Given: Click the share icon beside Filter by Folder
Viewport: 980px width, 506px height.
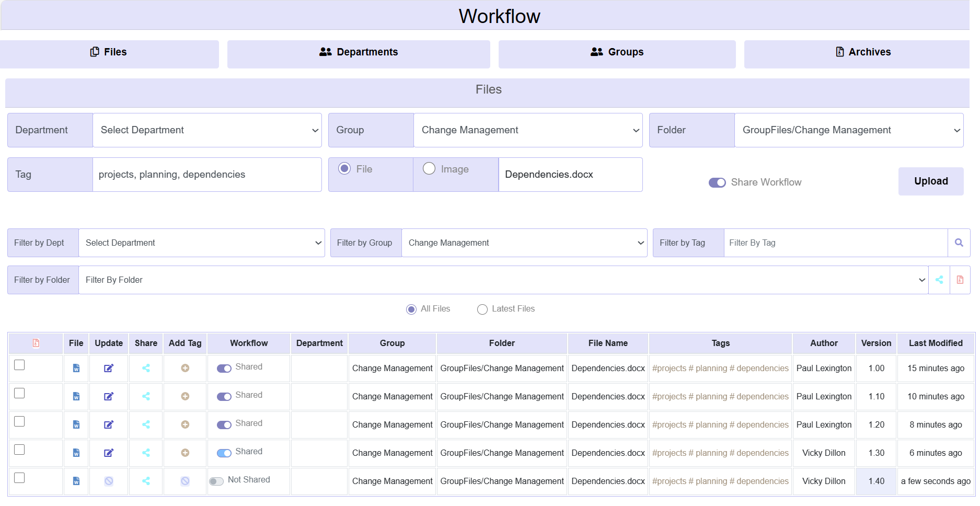Looking at the screenshot, I should point(939,280).
